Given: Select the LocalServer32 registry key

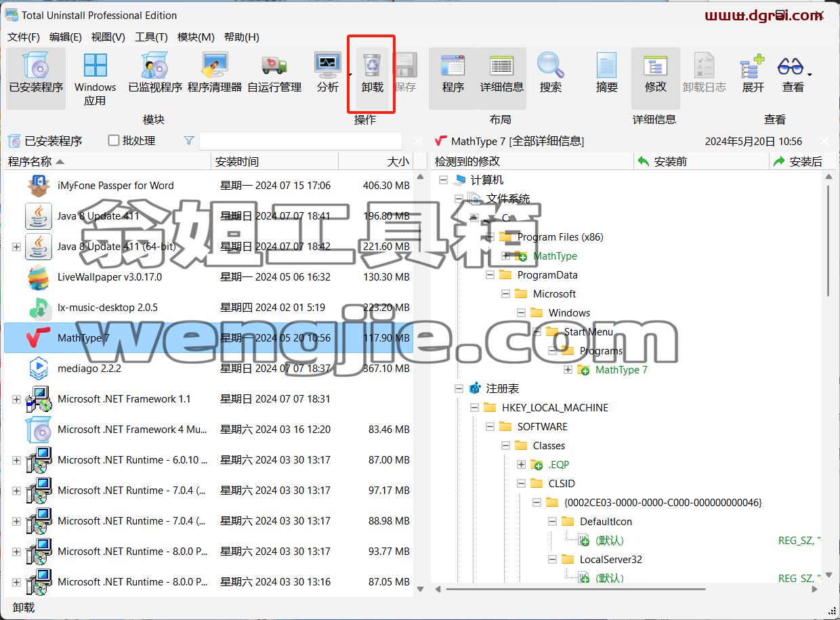Looking at the screenshot, I should pos(610,560).
